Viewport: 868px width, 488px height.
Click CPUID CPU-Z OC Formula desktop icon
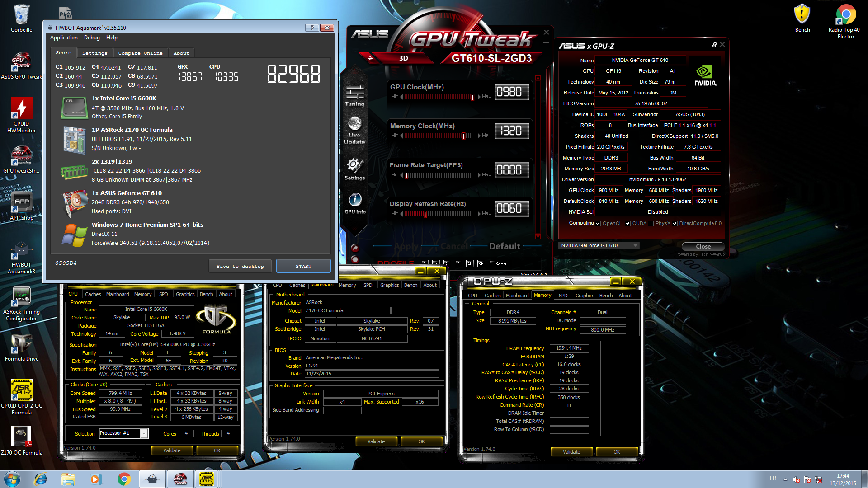point(21,397)
